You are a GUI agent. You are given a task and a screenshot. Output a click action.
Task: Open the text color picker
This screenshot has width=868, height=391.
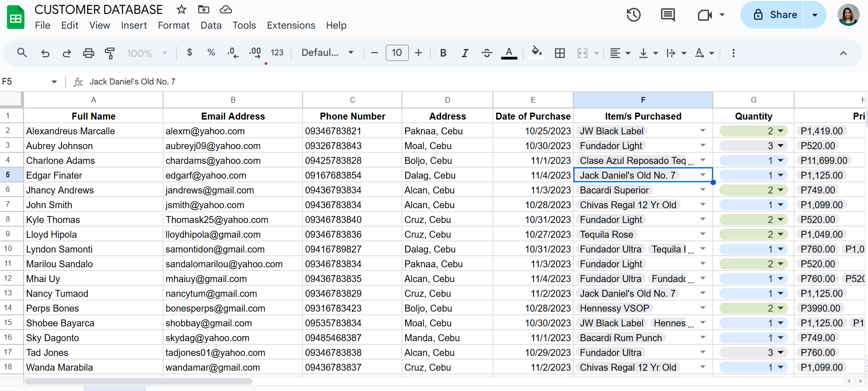click(x=509, y=53)
